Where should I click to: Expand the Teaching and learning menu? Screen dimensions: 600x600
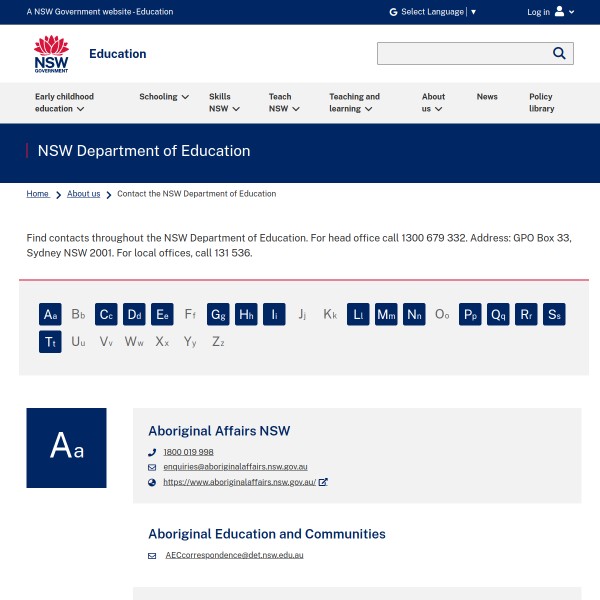[x=354, y=103]
